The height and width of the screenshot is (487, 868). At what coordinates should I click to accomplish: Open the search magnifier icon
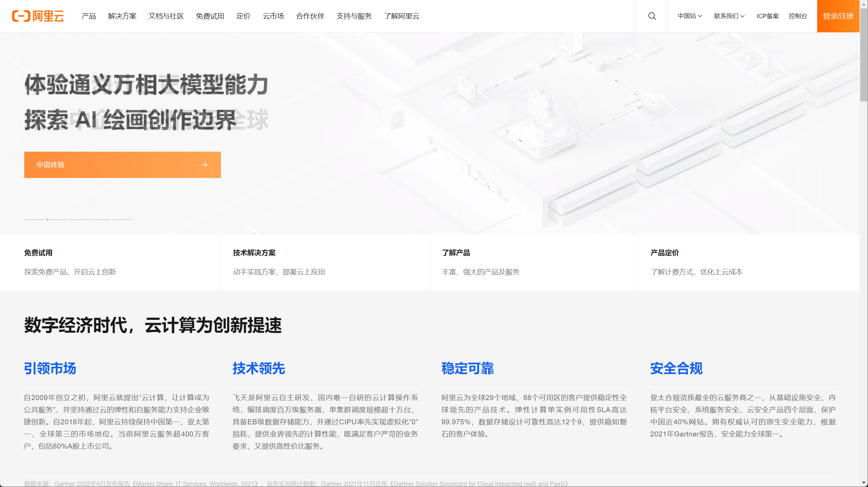click(652, 16)
